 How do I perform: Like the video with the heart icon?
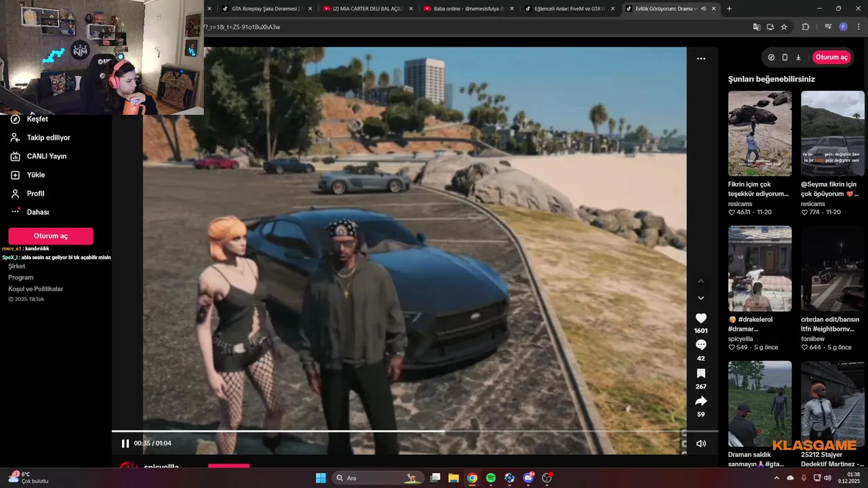click(701, 318)
